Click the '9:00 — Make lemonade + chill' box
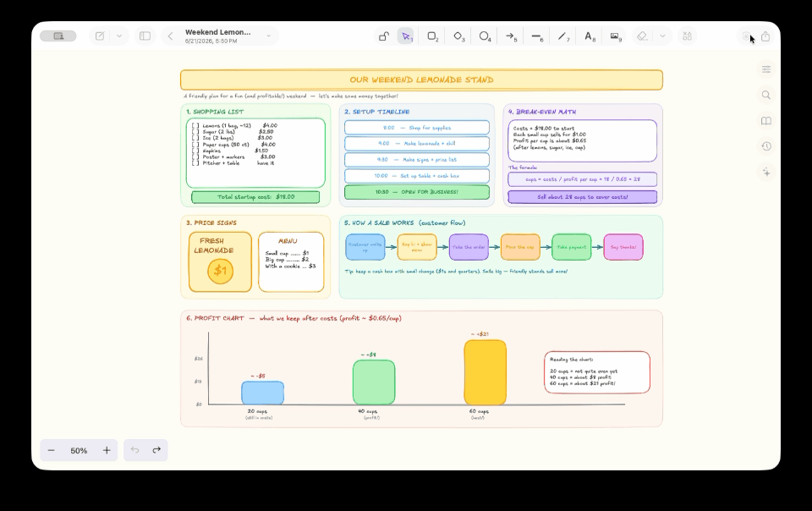Viewport: 812px width, 511px height. (x=417, y=144)
